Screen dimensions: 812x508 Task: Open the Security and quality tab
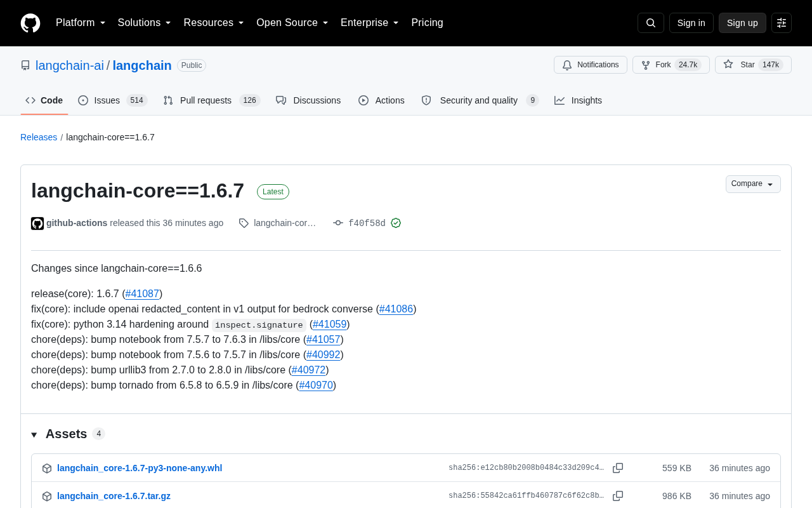coord(480,100)
